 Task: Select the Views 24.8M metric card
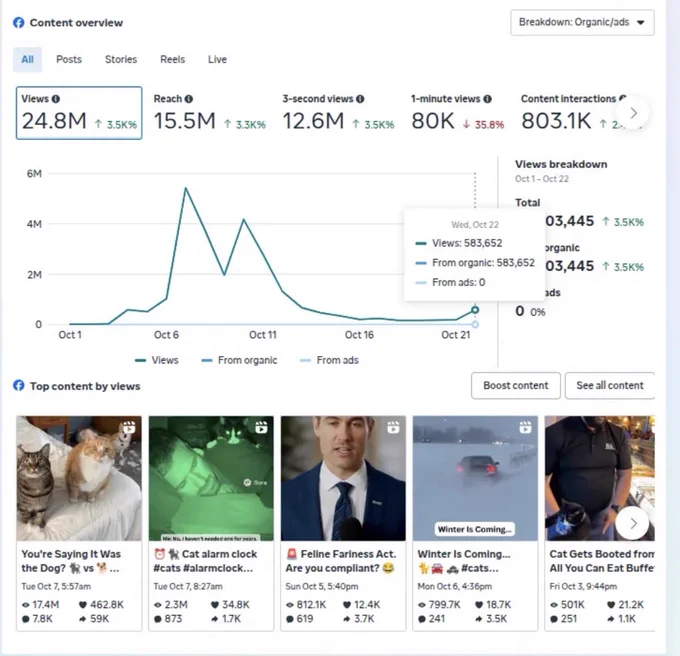click(79, 113)
